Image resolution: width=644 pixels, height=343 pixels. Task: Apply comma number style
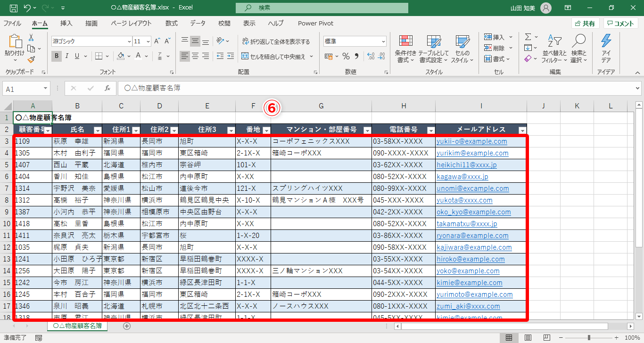(356, 57)
